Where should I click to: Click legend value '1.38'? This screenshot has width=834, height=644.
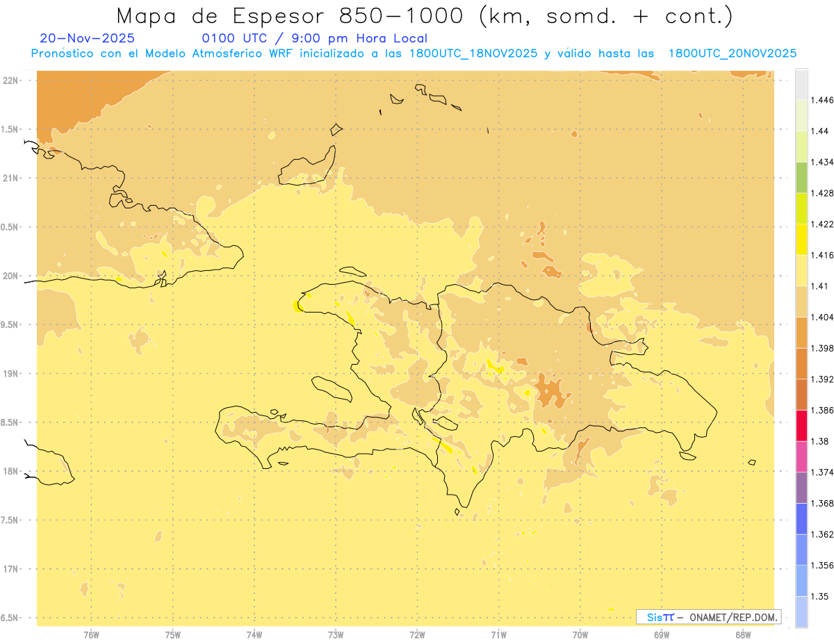[819, 441]
